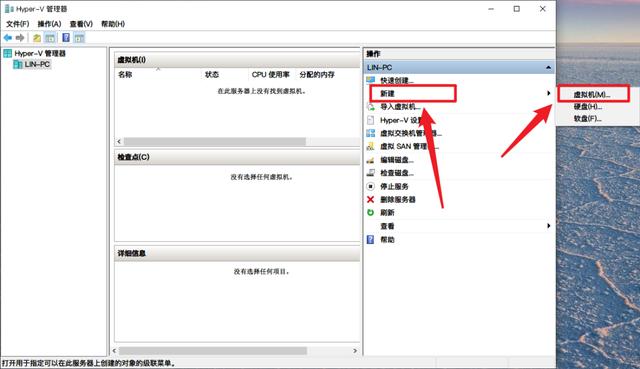Click the bottom center pane horizontal scrollbar
The height and width of the screenshot is (369, 640).
click(x=213, y=351)
